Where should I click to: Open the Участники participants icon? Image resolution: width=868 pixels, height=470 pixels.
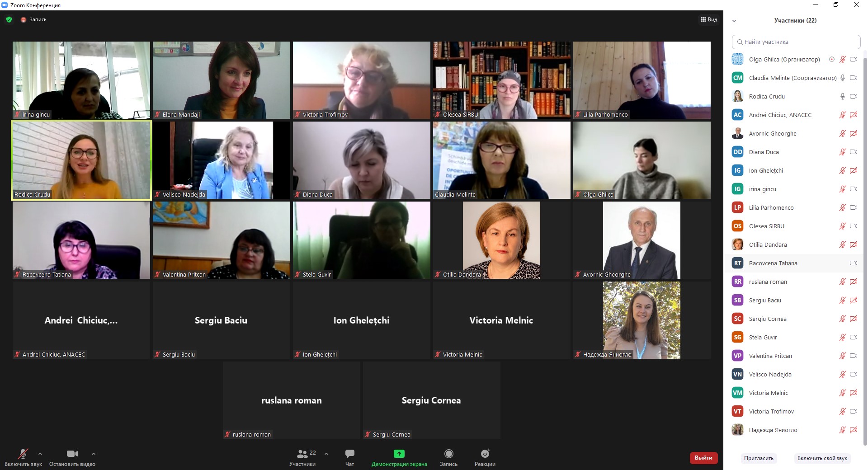pyautogui.click(x=302, y=454)
